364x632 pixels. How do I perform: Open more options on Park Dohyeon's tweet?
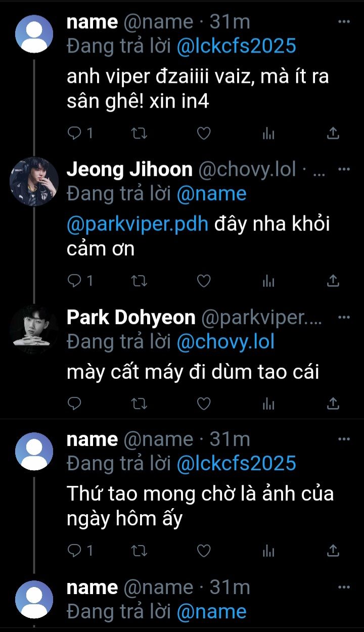coord(344,318)
